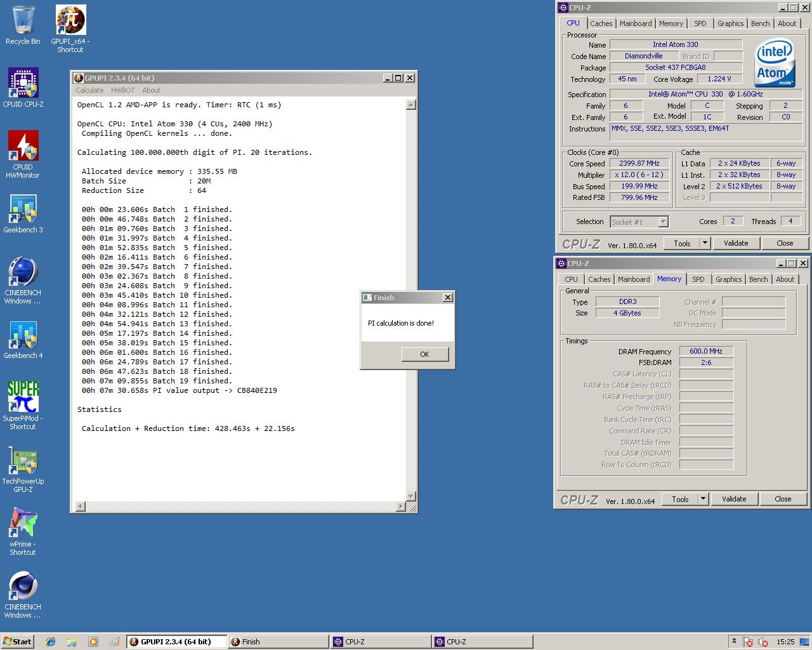The width and height of the screenshot is (812, 650).
Task: Click GPUPI vertical scrollbar up arrow
Action: tap(410, 105)
